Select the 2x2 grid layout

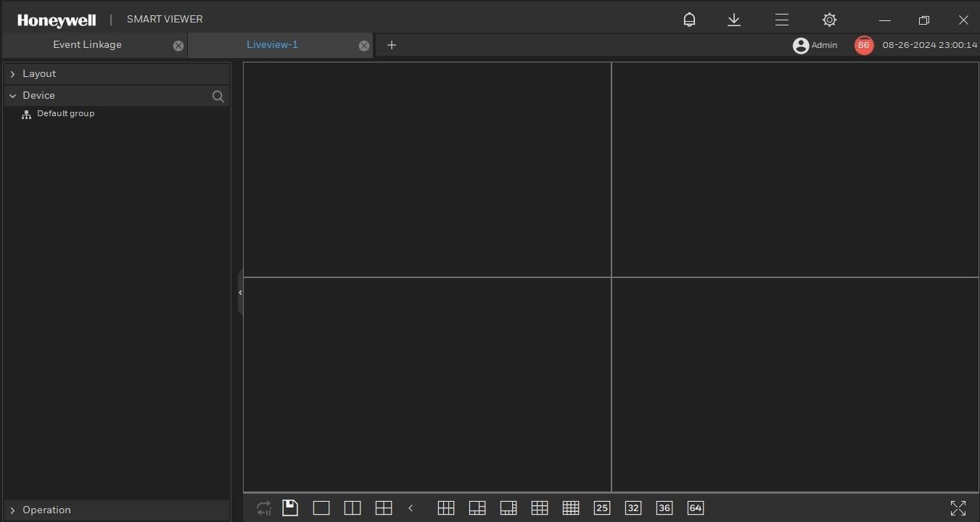(384, 507)
